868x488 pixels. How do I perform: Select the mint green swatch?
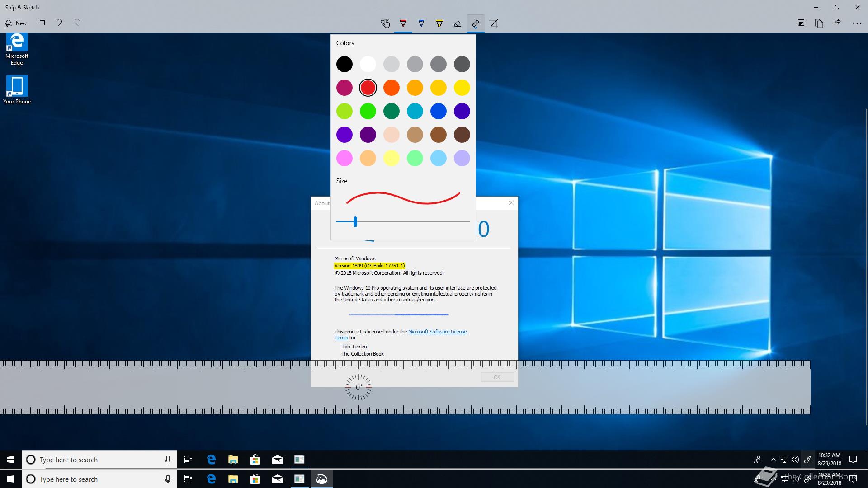coord(415,158)
